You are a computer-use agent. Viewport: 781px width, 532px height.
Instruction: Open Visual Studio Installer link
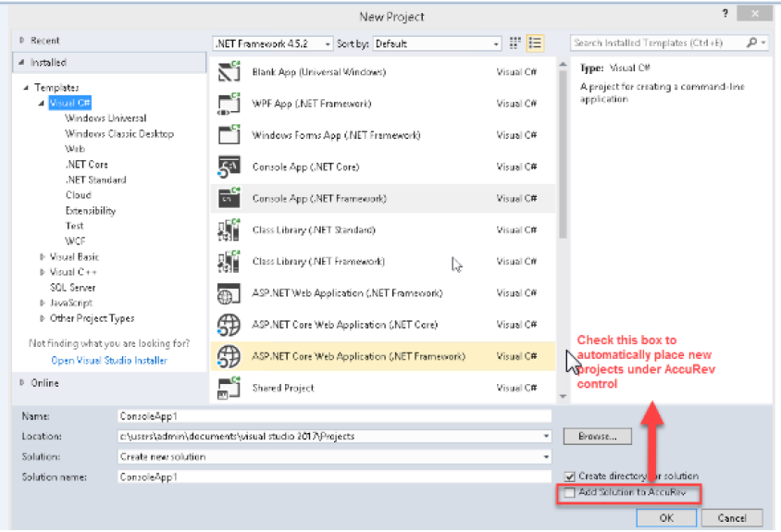tap(109, 361)
